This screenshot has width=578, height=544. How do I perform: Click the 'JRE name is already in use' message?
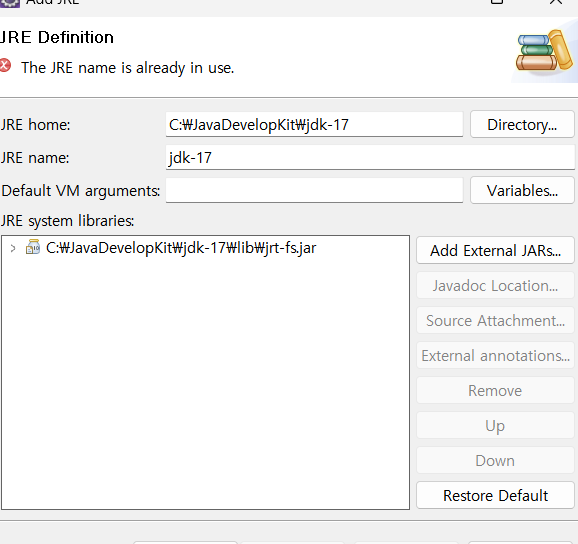pos(128,68)
